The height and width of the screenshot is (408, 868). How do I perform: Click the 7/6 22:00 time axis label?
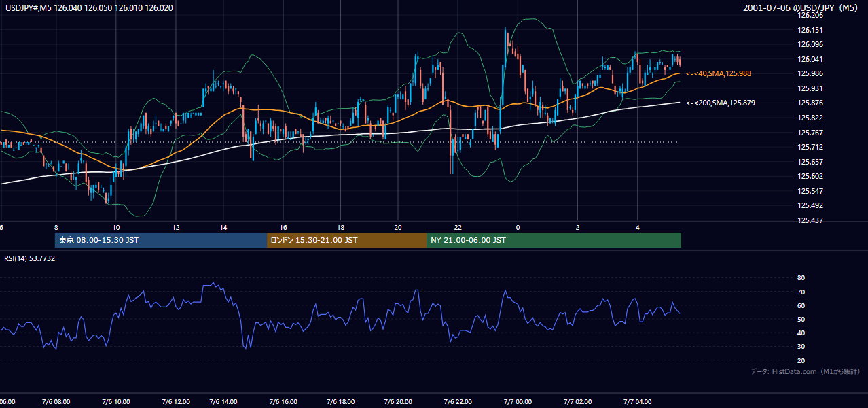[x=458, y=402]
